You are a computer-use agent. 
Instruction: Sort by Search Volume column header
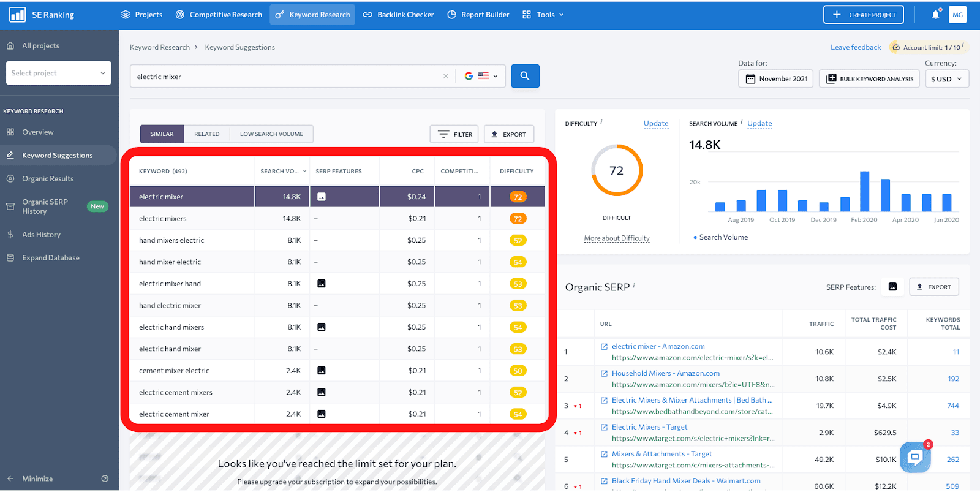point(283,171)
